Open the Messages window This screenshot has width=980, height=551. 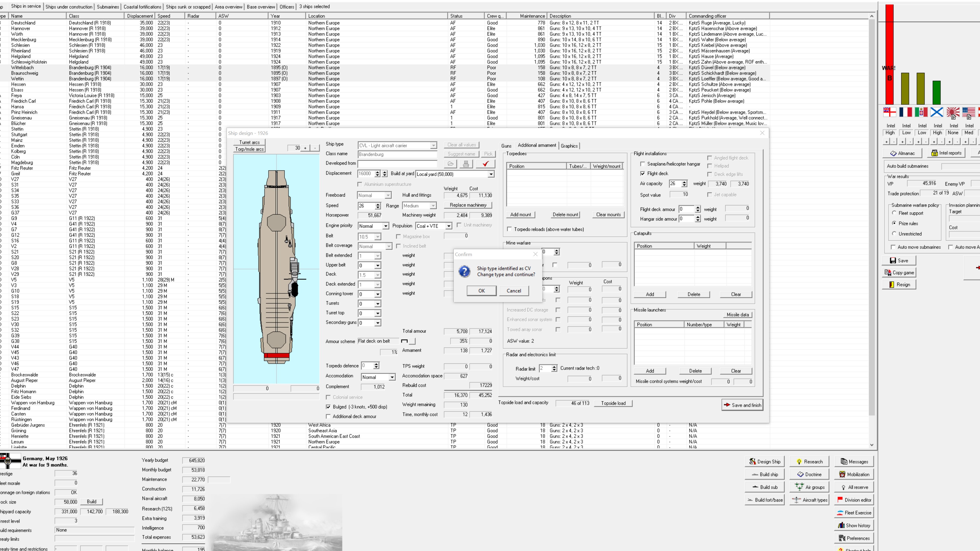(854, 462)
